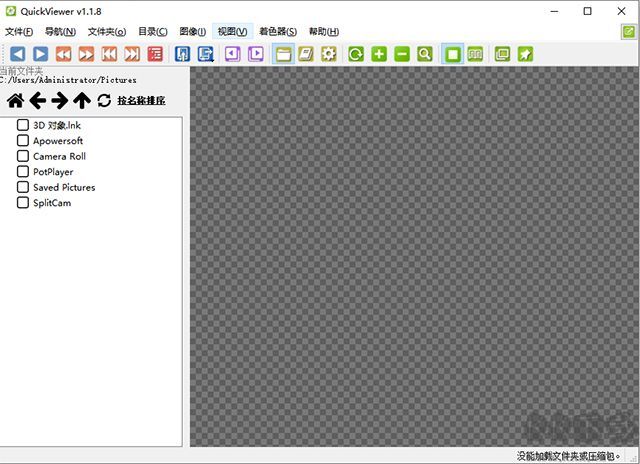Viewport: 640px width, 464px height.
Task: Click the green fullscreen window icon
Action: [x=502, y=54]
